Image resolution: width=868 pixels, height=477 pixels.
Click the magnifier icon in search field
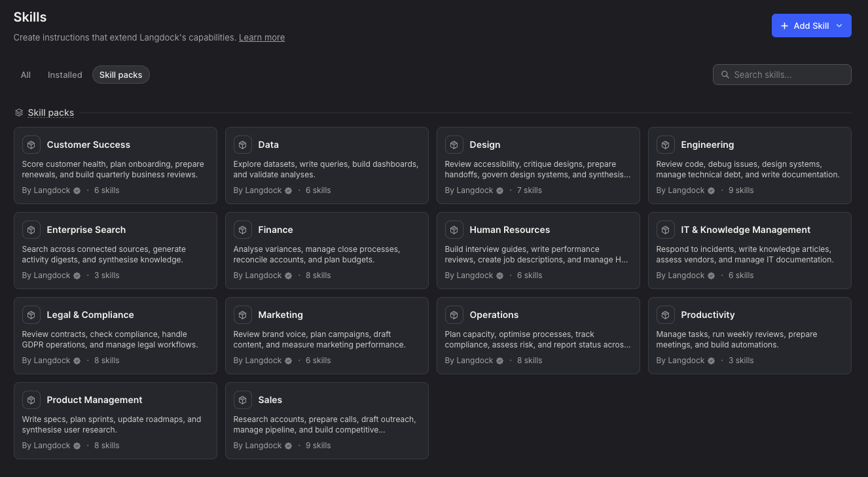pos(725,75)
